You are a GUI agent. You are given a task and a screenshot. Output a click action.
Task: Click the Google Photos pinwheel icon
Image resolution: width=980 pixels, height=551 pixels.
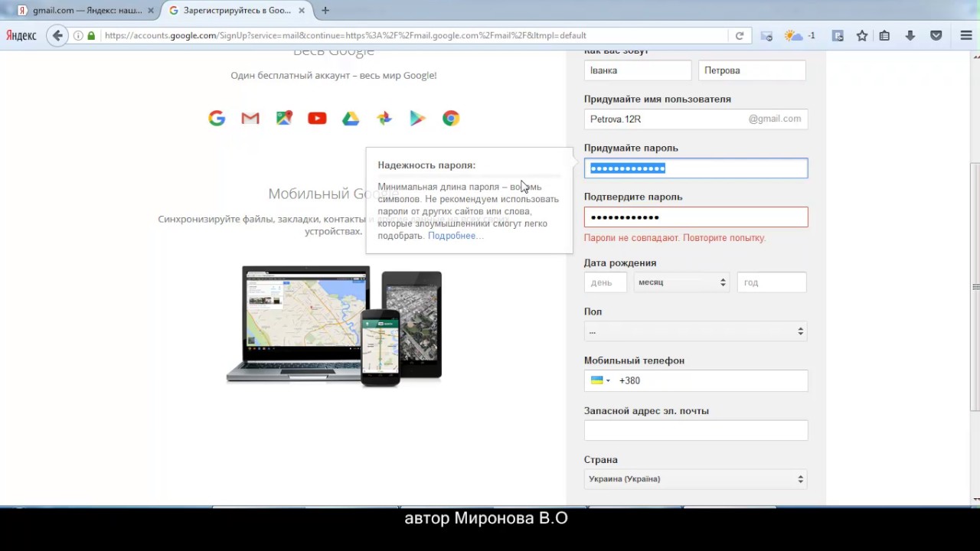click(x=384, y=118)
